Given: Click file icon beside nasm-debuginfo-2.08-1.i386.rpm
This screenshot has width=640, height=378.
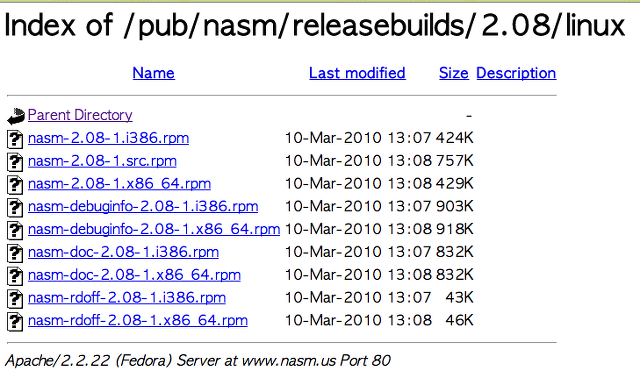Looking at the screenshot, I should (15, 208).
